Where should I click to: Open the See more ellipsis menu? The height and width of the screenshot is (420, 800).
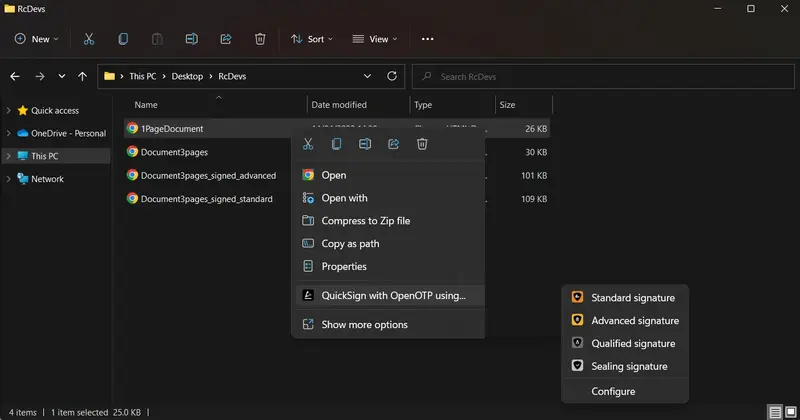coord(428,39)
